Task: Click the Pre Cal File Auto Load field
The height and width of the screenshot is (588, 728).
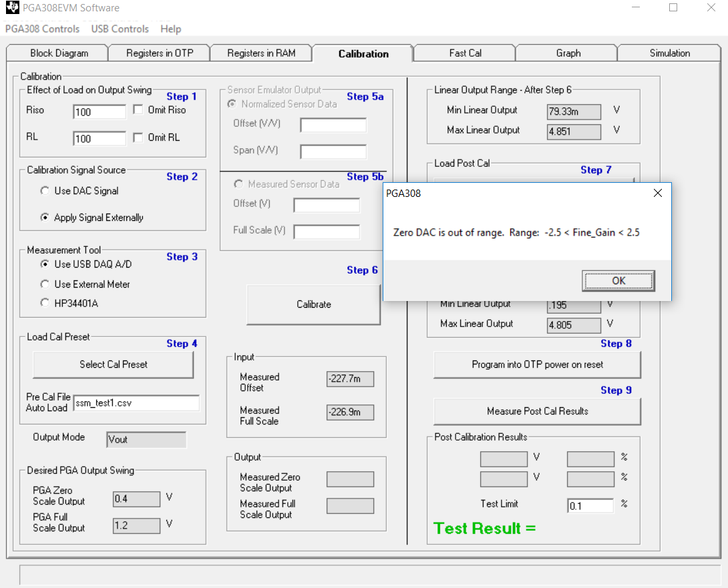Action: [x=136, y=403]
